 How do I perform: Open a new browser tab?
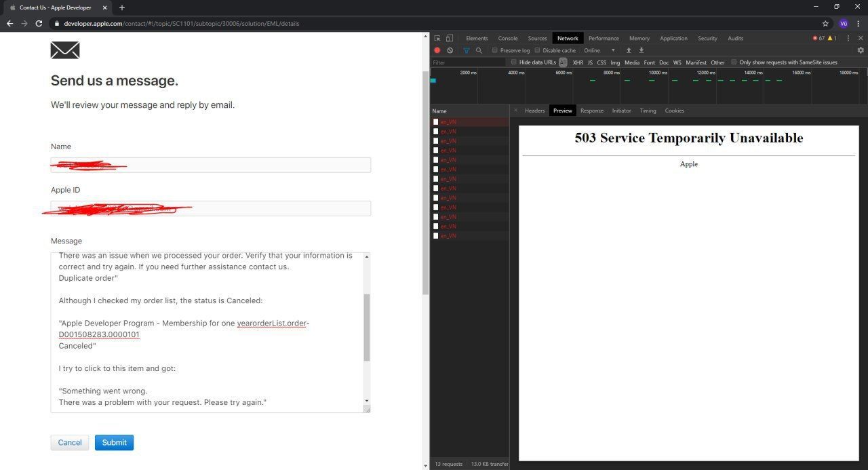click(x=121, y=7)
